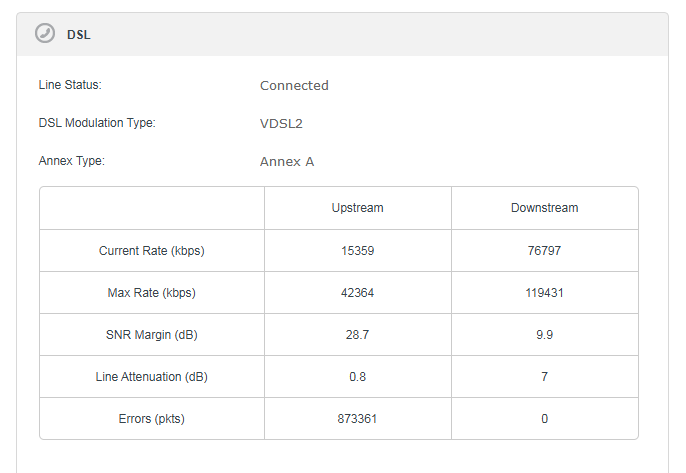
Task: Select downstream line attenuation 7
Action: 544,377
